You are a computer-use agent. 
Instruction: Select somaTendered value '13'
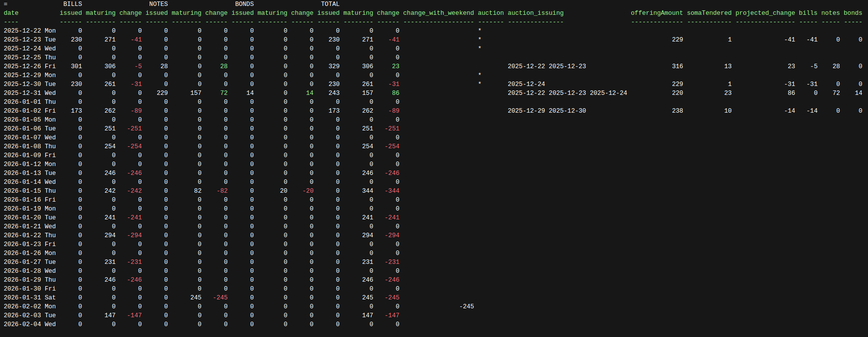728,66
